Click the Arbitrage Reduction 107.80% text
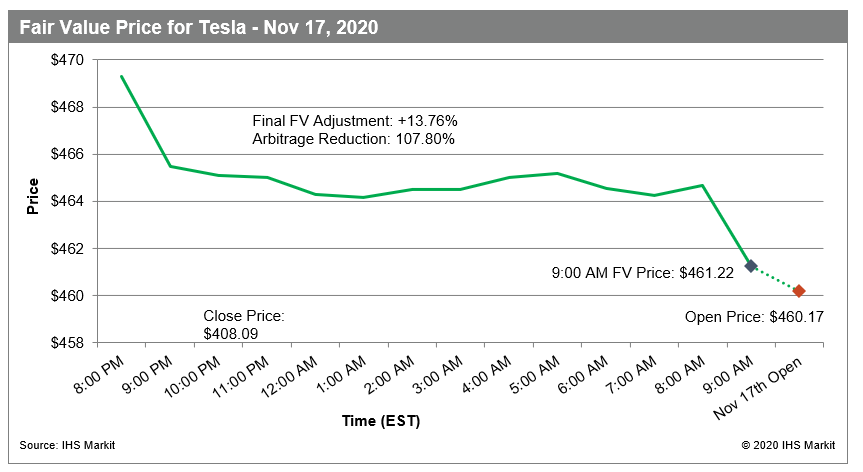Screen dimensions: 863x472 [353, 139]
